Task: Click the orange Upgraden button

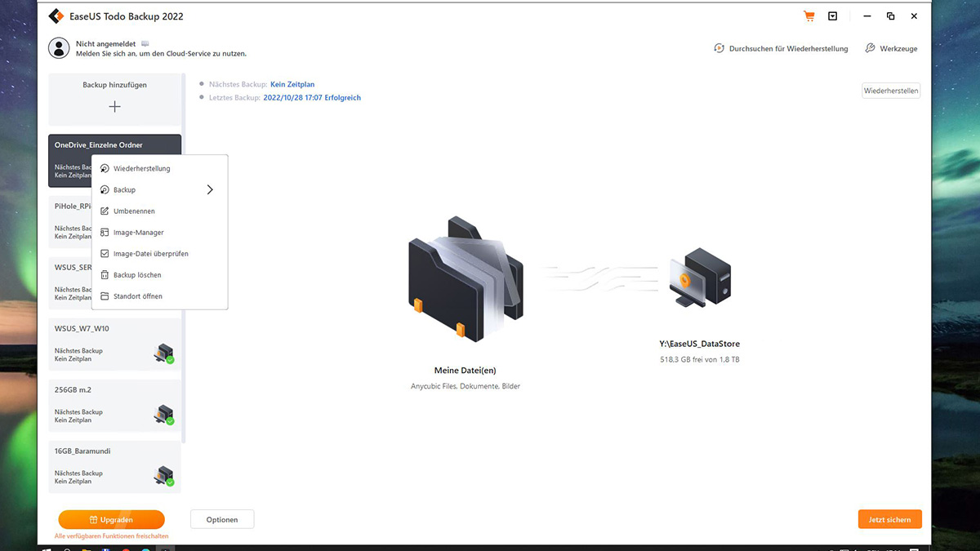Action: coord(111,519)
